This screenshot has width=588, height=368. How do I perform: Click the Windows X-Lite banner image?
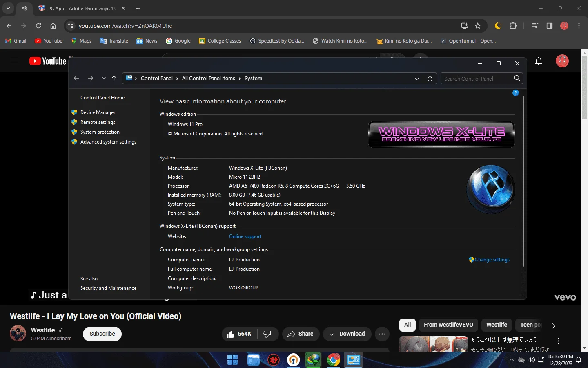(x=441, y=135)
